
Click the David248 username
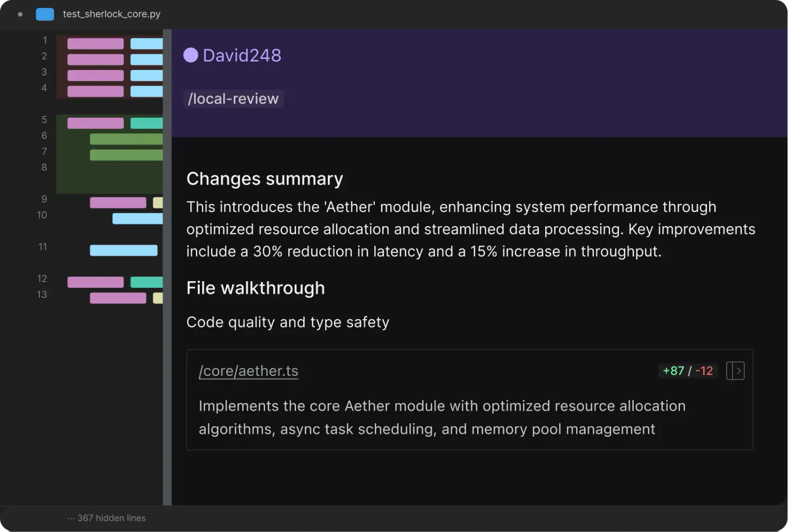coord(242,55)
